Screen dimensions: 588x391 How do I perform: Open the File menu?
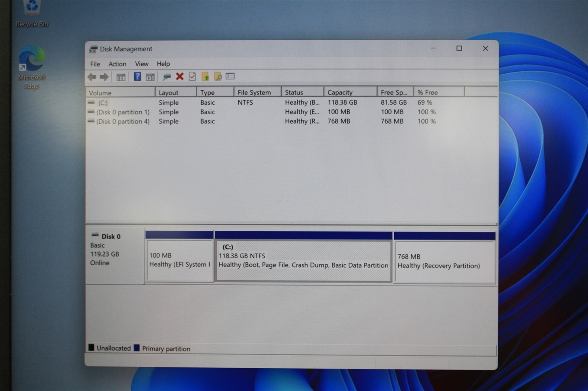click(x=95, y=64)
